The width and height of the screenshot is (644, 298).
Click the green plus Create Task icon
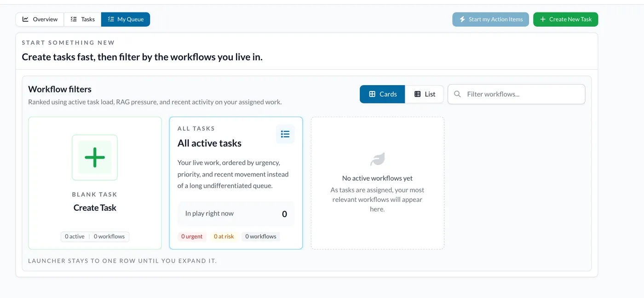95,157
